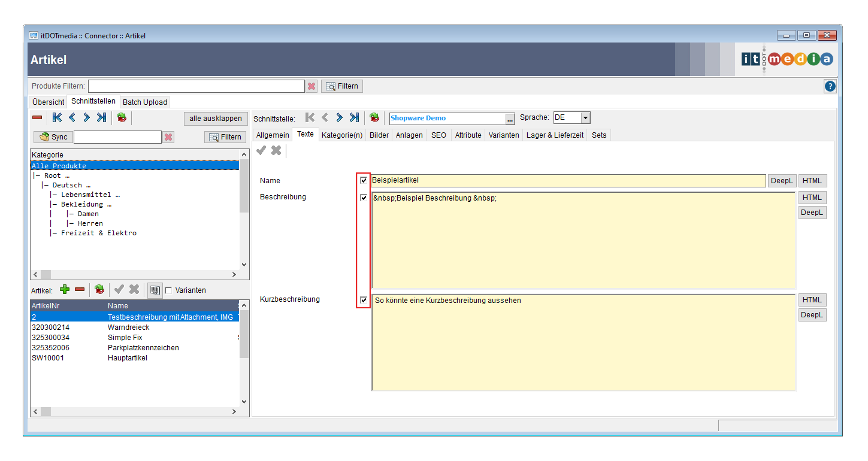This screenshot has width=868, height=461.
Task: Switch to the Kategorie(n) tab
Action: (342, 135)
